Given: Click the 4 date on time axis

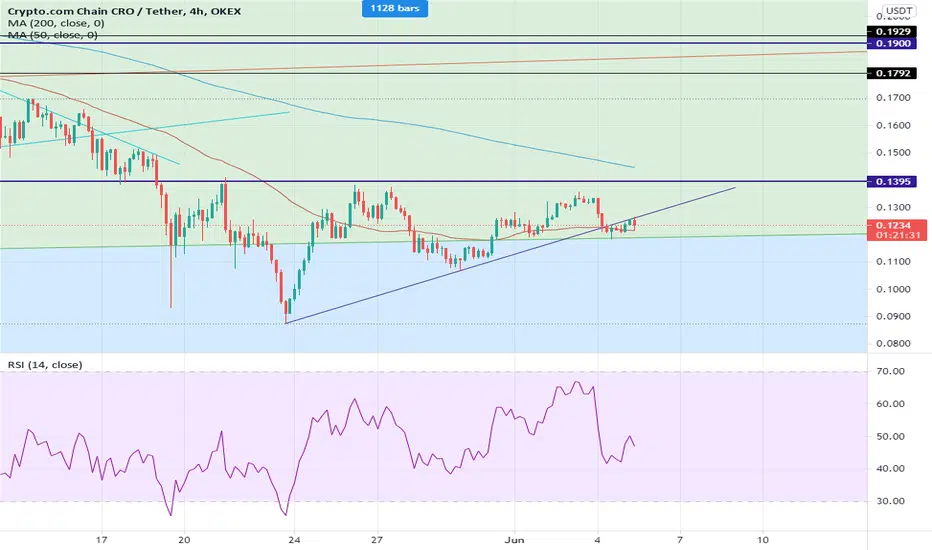Looking at the screenshot, I should [x=597, y=540].
